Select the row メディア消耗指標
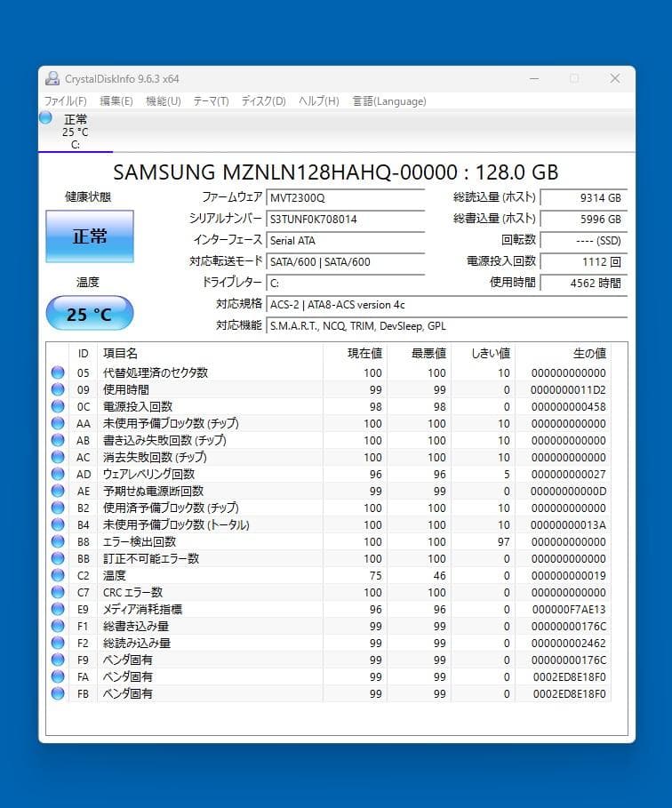672x808 pixels. pos(329,609)
